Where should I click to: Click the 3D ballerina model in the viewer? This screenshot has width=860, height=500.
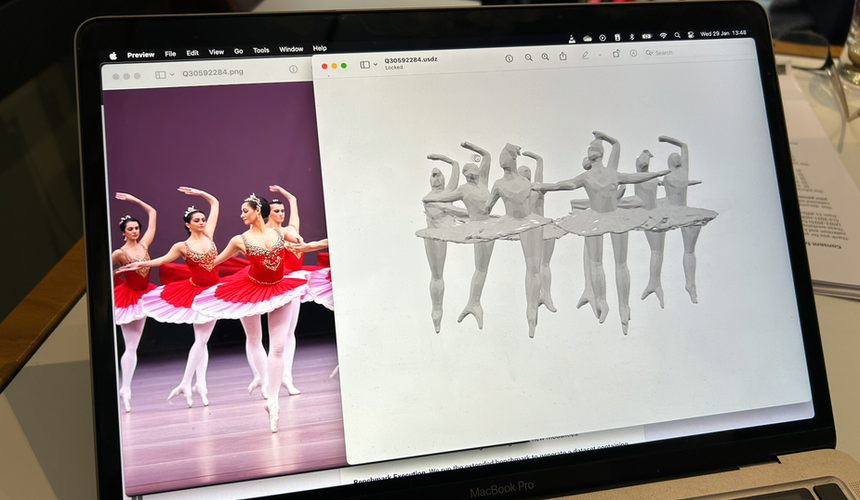(x=565, y=233)
